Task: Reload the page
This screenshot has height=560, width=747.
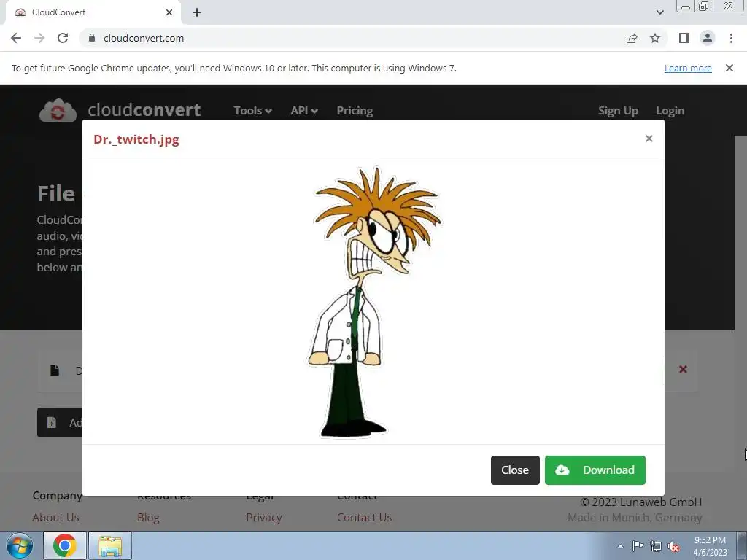Action: [x=63, y=38]
